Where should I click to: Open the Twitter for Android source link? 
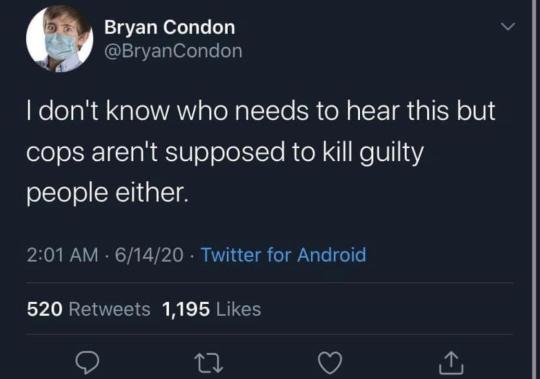[x=283, y=255]
